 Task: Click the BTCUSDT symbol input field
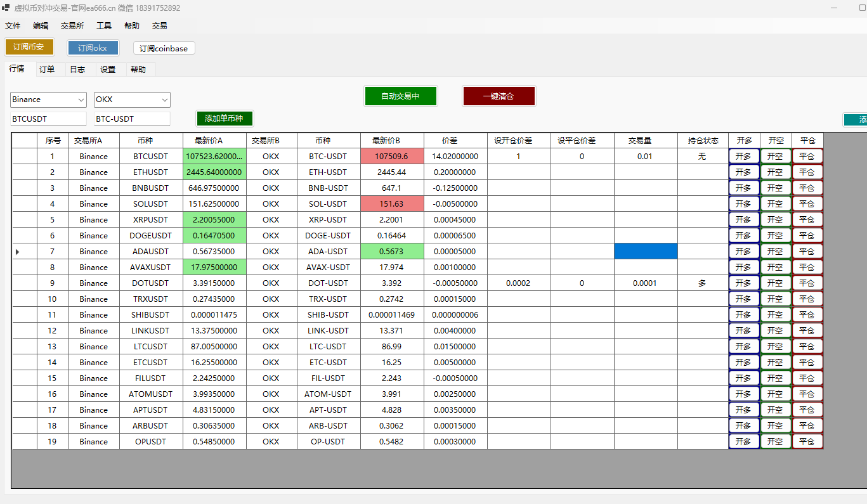tap(48, 119)
